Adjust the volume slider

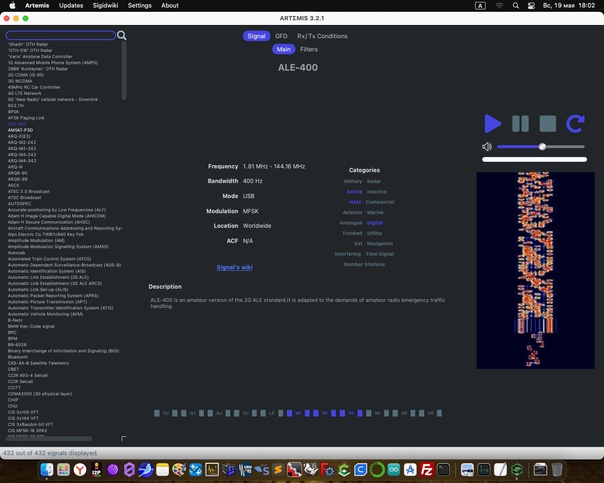point(540,147)
